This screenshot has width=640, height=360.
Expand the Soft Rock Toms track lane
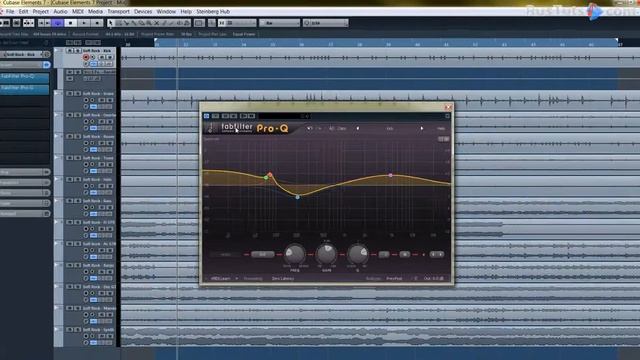pos(56,158)
